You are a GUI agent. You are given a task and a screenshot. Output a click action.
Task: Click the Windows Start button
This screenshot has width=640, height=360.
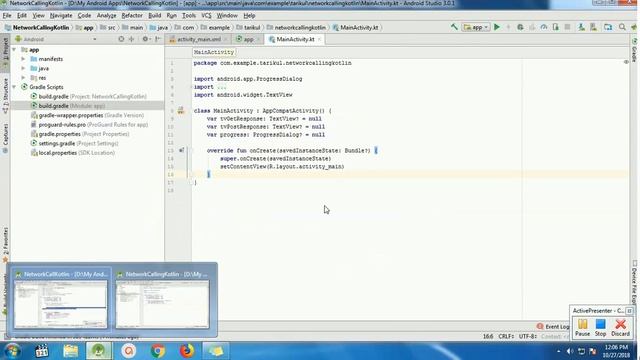click(12, 351)
